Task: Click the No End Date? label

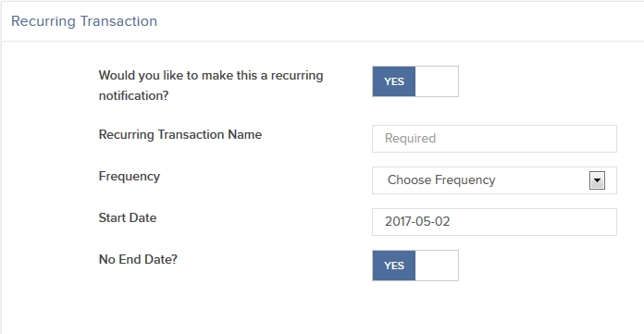Action: pyautogui.click(x=138, y=259)
